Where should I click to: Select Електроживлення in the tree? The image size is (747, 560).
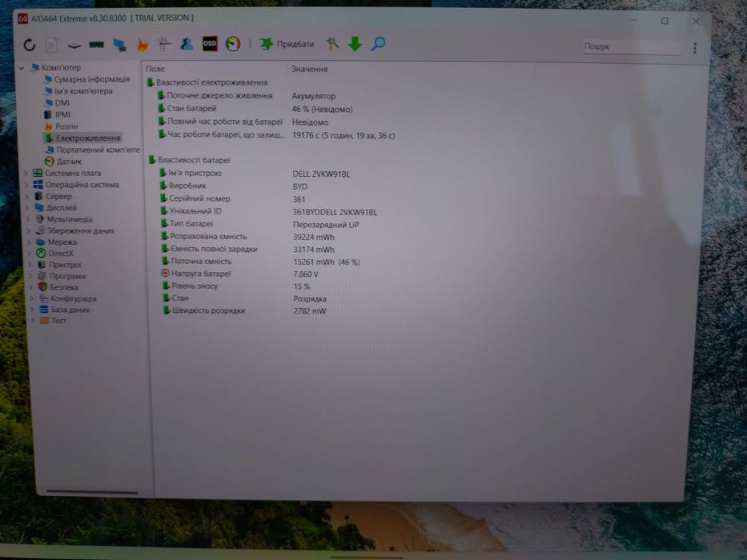[87, 138]
